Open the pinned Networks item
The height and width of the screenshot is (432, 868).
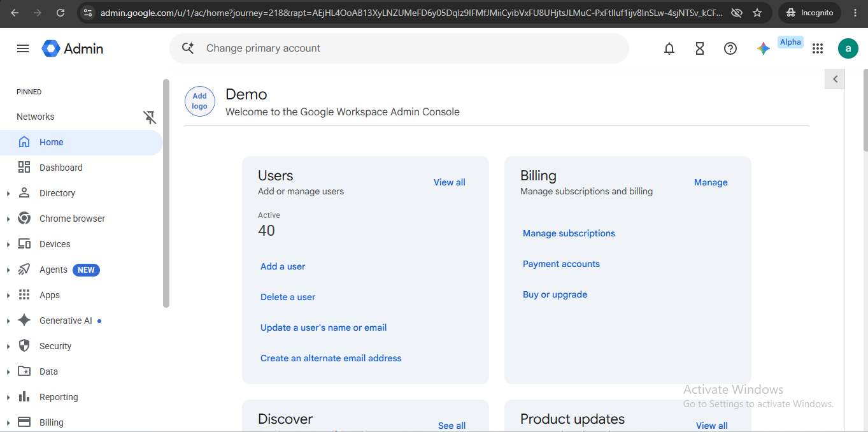(x=36, y=117)
